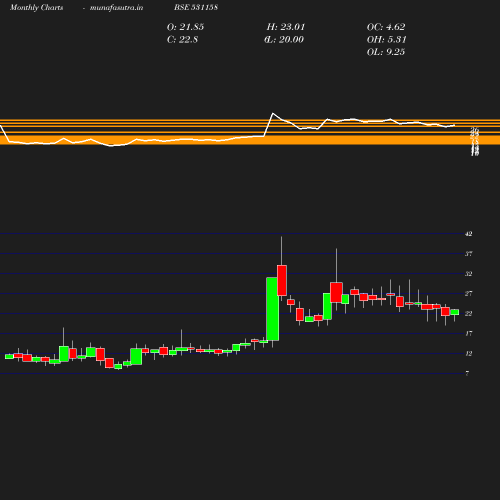Click the price axis label 22
500x500 pixels.
[469, 314]
